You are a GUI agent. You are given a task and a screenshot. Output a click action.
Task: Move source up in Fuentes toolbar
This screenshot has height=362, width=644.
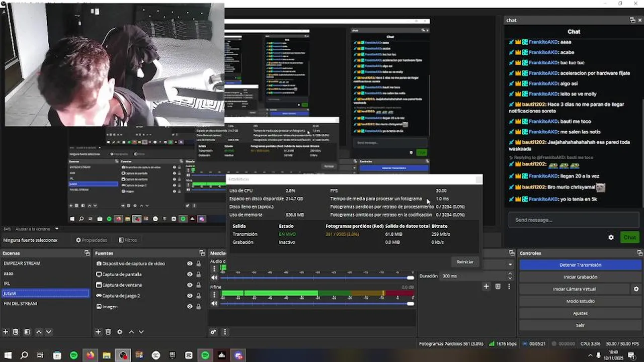click(131, 332)
